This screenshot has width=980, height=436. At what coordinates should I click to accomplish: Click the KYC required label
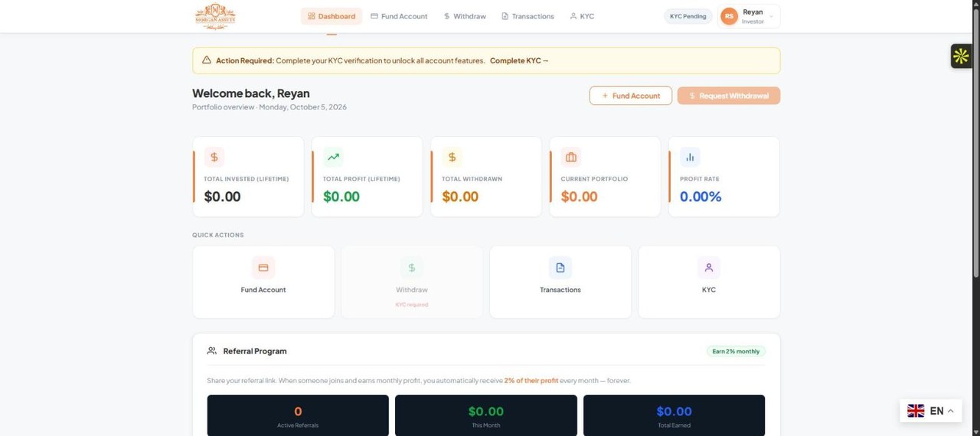coord(412,304)
